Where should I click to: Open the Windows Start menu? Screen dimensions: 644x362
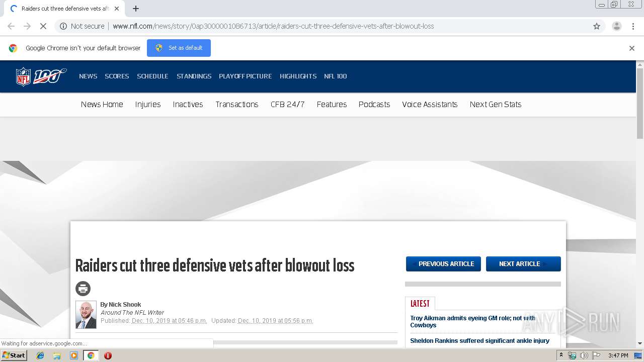(x=14, y=355)
